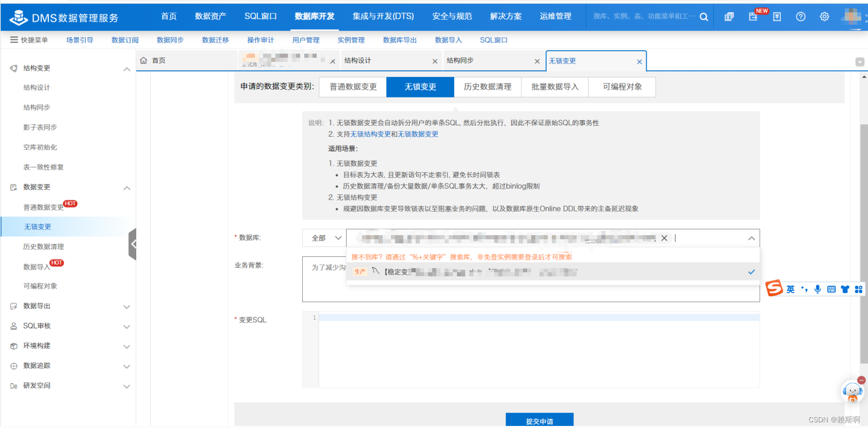Open 影子表同步 in the sidebar
The height and width of the screenshot is (428, 868).
point(40,127)
